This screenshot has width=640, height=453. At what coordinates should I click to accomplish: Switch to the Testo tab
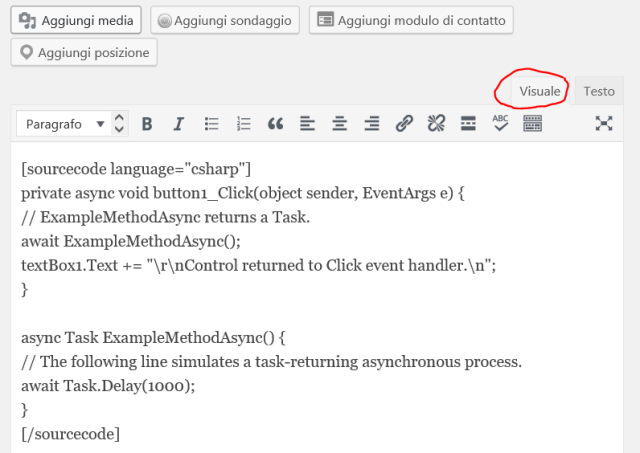[599, 91]
